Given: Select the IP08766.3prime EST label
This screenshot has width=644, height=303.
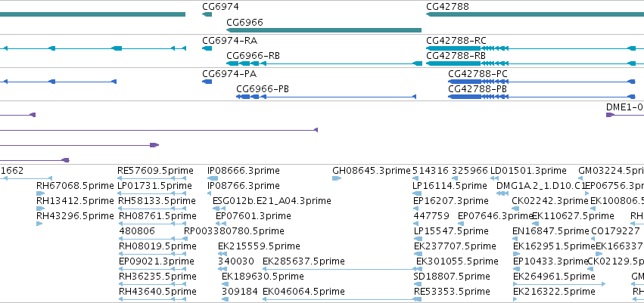Looking at the screenshot, I should [244, 186].
